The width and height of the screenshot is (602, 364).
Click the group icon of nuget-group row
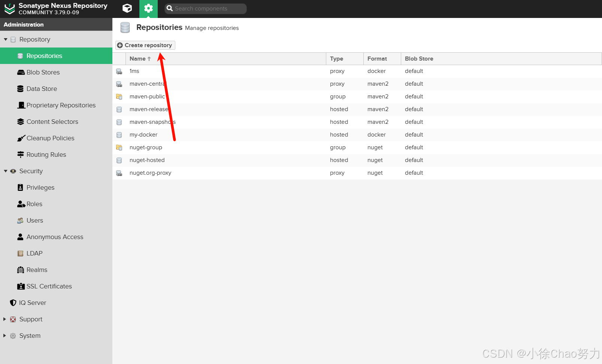119,147
